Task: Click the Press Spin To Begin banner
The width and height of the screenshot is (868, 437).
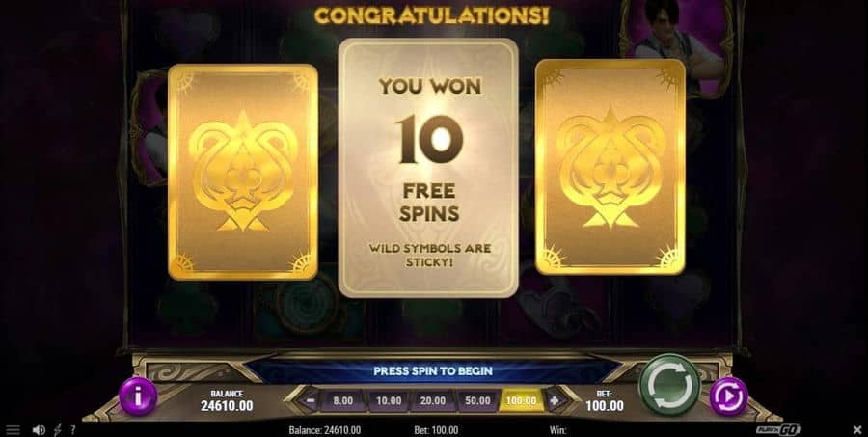Action: pyautogui.click(x=432, y=370)
